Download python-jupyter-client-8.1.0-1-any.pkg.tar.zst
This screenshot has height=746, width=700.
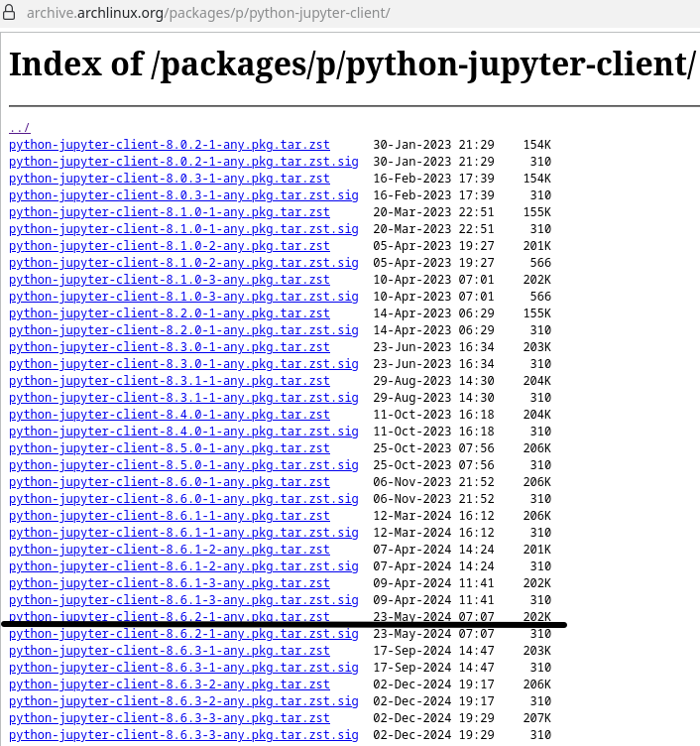[170, 212]
